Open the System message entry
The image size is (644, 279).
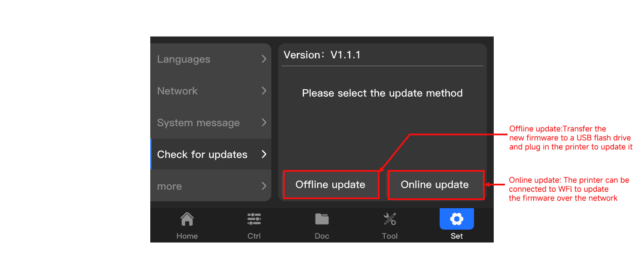coord(198,123)
